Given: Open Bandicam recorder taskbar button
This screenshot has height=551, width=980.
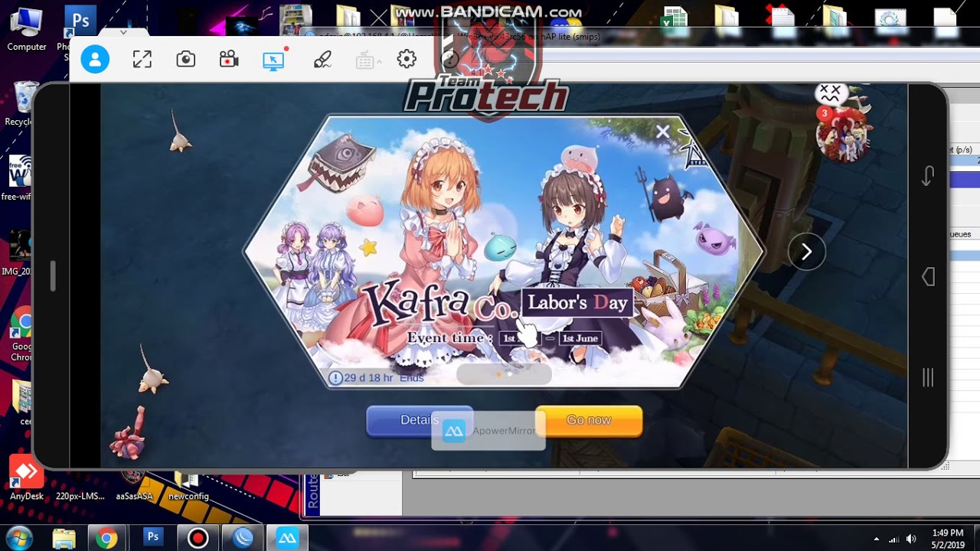Looking at the screenshot, I should pyautogui.click(x=198, y=538).
